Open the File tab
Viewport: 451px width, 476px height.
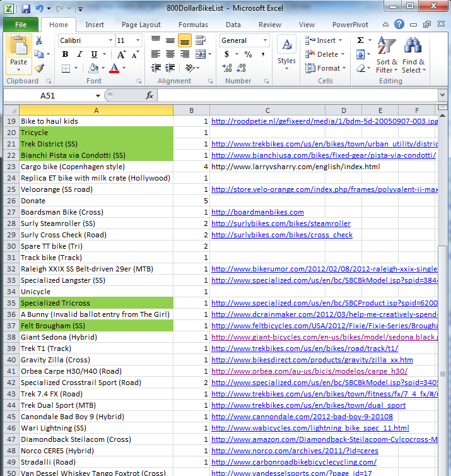tap(21, 25)
